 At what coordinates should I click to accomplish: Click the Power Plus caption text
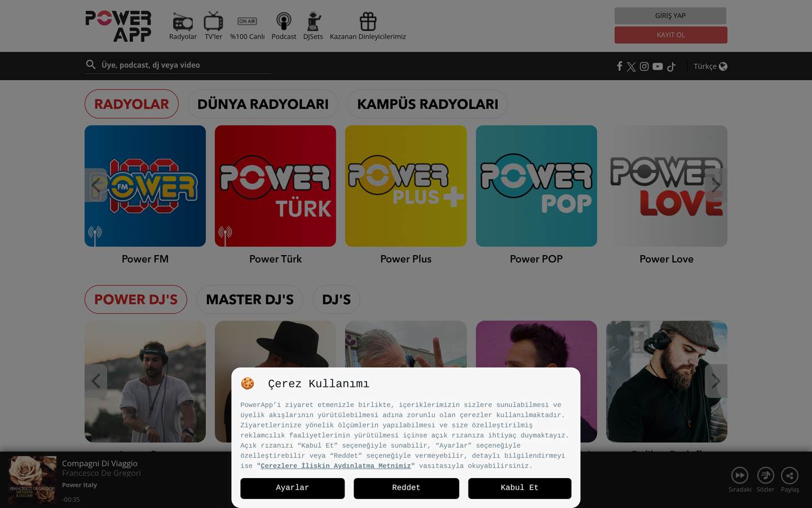tap(406, 259)
